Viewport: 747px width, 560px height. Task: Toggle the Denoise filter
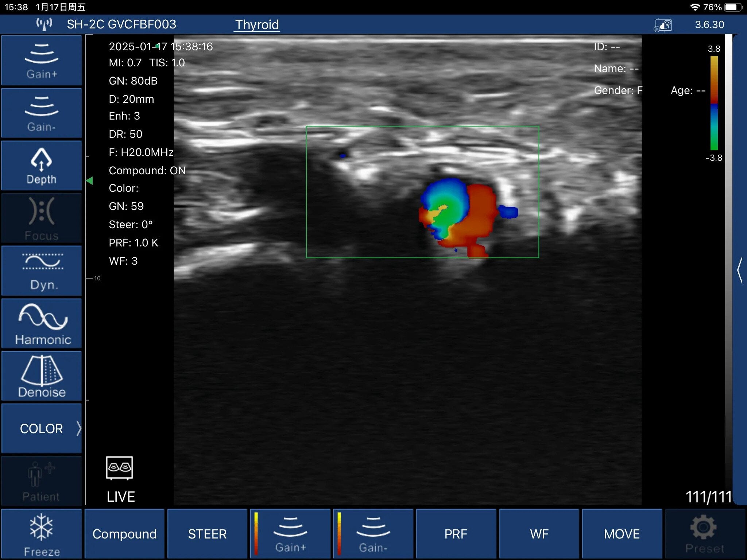[42, 376]
